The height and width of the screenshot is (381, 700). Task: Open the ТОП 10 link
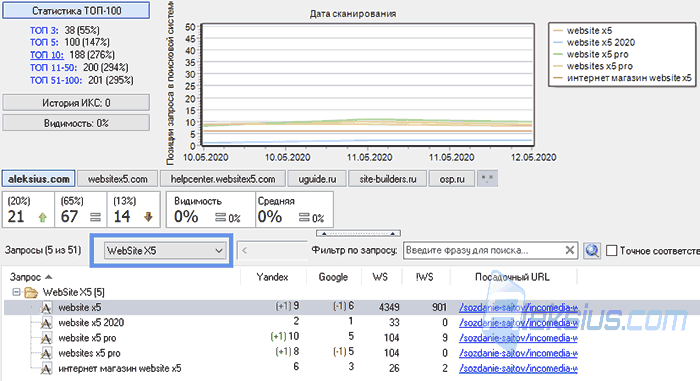coord(47,55)
